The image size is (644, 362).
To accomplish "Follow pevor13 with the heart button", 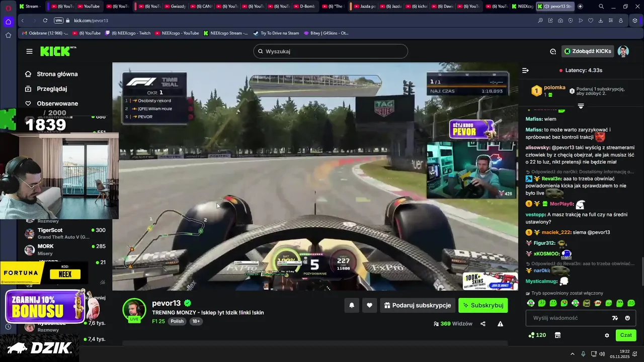I will [369, 305].
